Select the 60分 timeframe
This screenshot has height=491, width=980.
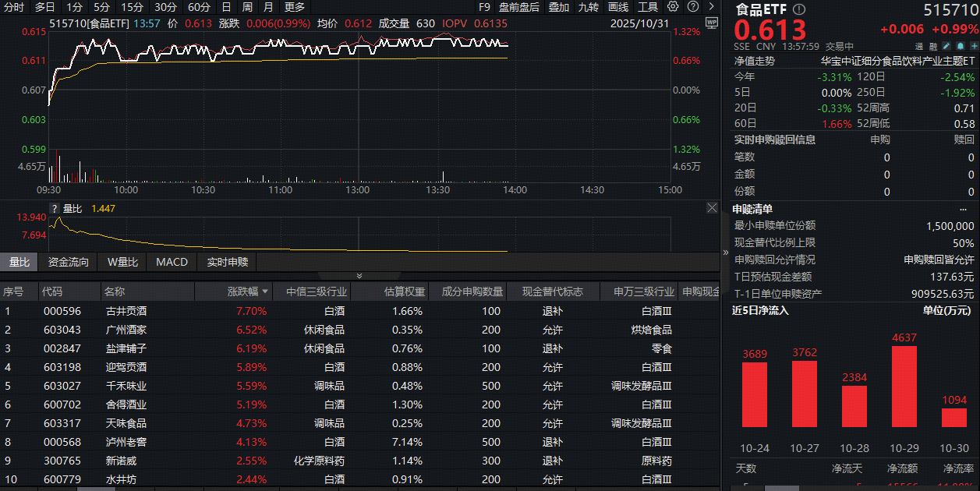point(199,6)
